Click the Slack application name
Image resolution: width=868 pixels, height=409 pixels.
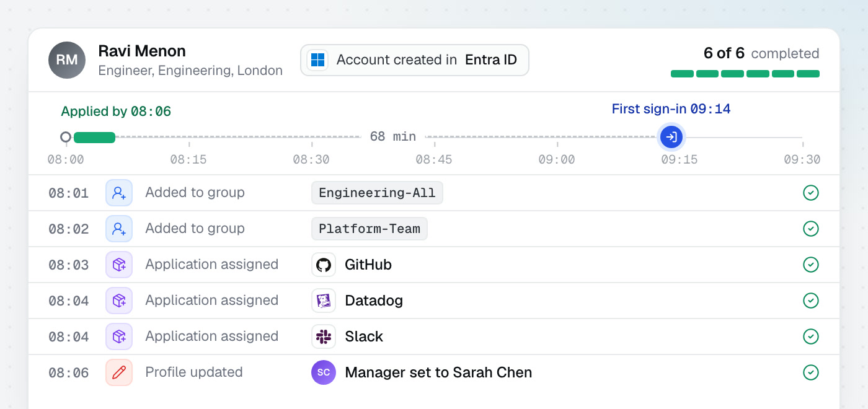pos(364,336)
